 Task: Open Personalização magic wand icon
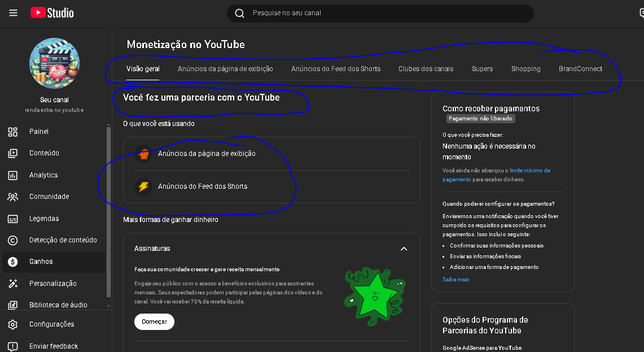[x=12, y=284]
